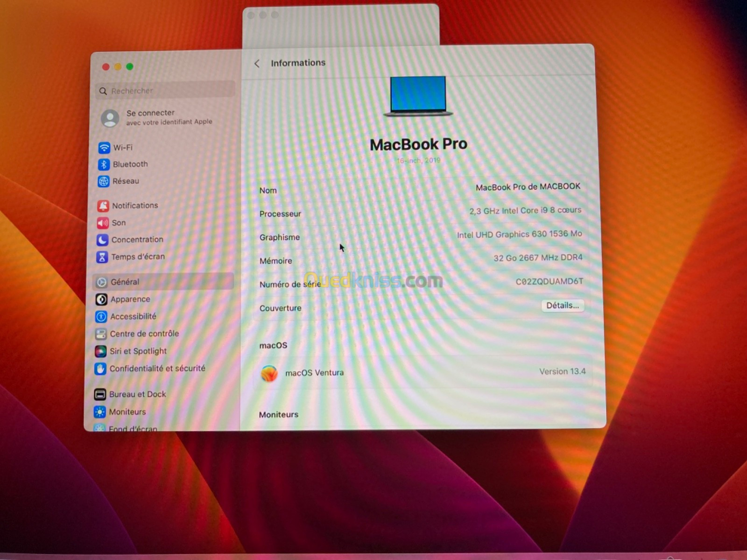Click the computer name MacBook Pro de MACBOOK

point(528,187)
